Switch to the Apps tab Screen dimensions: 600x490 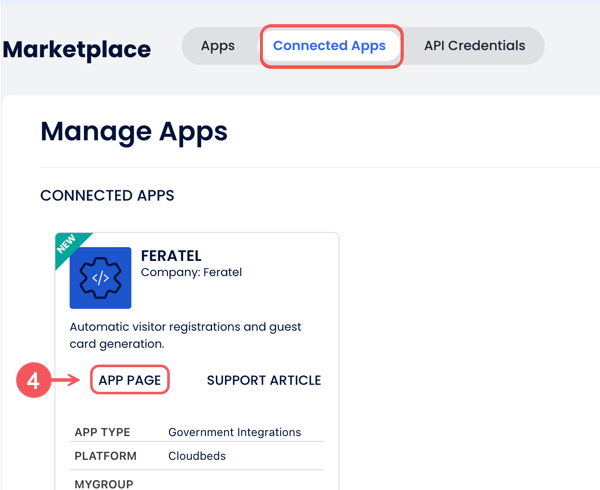[218, 46]
